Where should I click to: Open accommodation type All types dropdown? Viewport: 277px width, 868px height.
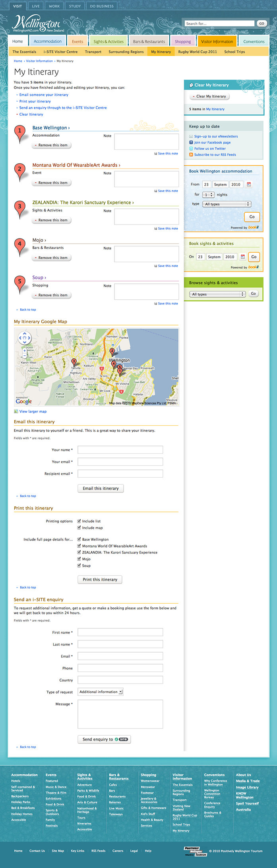tap(227, 204)
